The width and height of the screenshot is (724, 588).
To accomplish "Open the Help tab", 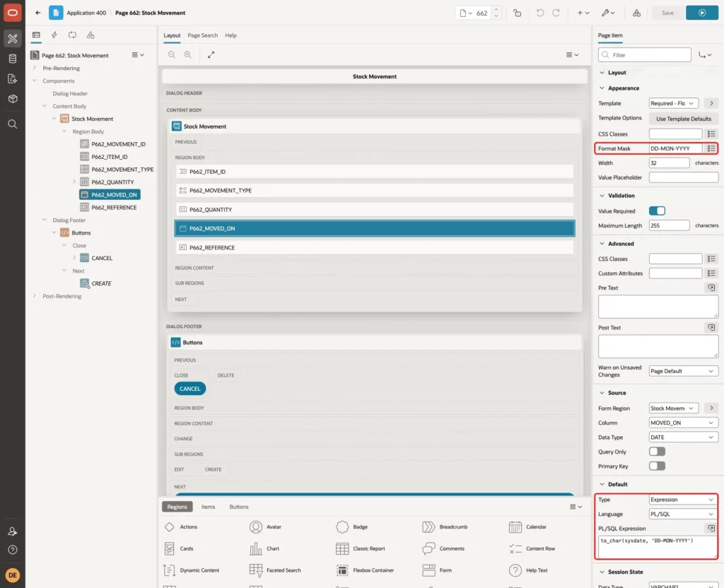I will click(230, 35).
